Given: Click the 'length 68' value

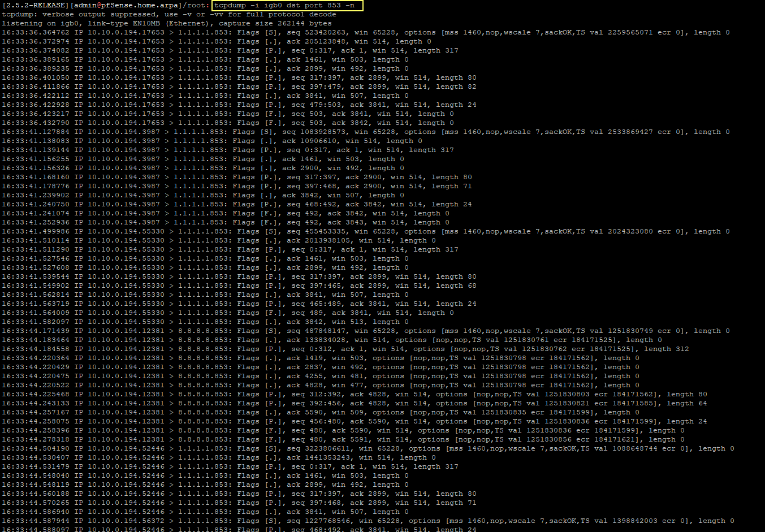Looking at the screenshot, I should [x=456, y=286].
